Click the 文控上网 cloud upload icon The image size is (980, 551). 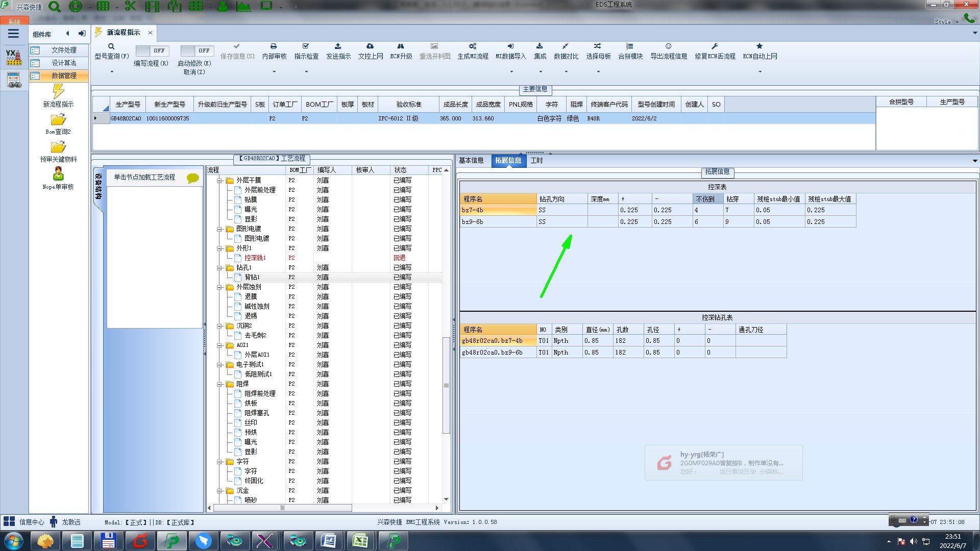pos(370,46)
